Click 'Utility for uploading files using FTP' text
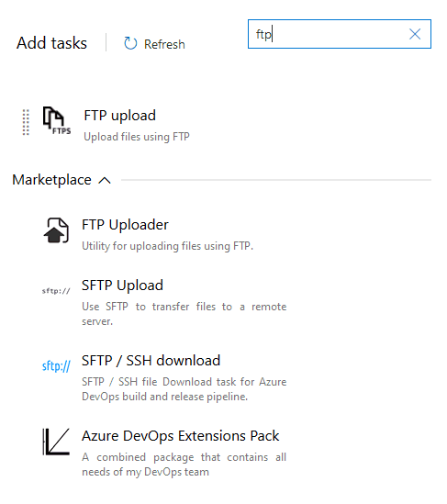The width and height of the screenshot is (447, 504). (x=167, y=246)
